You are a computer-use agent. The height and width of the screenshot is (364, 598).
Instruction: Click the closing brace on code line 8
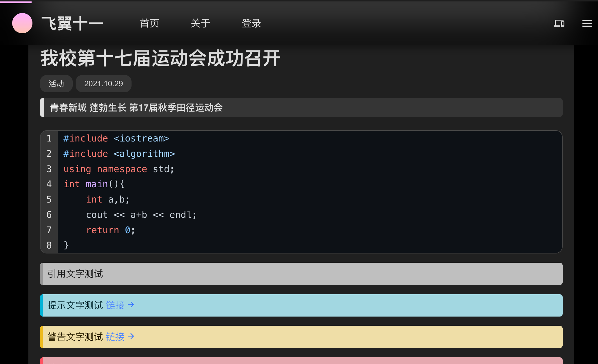(x=66, y=245)
